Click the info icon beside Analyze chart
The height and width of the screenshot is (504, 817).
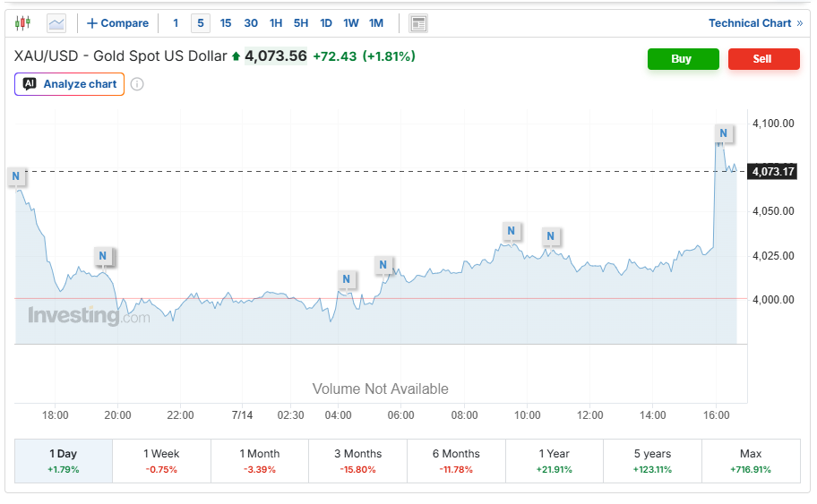tap(137, 84)
